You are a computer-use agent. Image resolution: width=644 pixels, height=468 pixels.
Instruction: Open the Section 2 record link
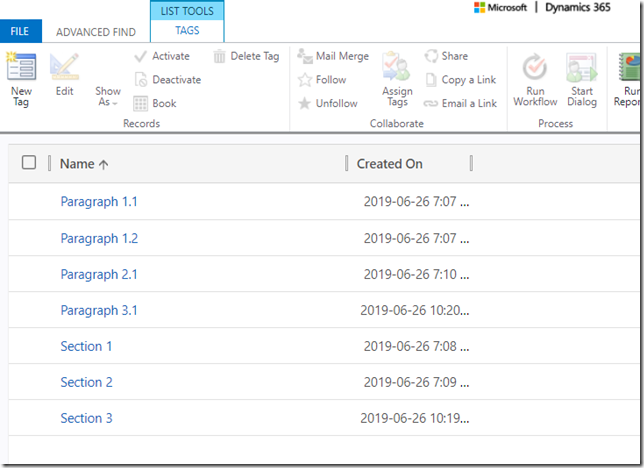click(86, 382)
